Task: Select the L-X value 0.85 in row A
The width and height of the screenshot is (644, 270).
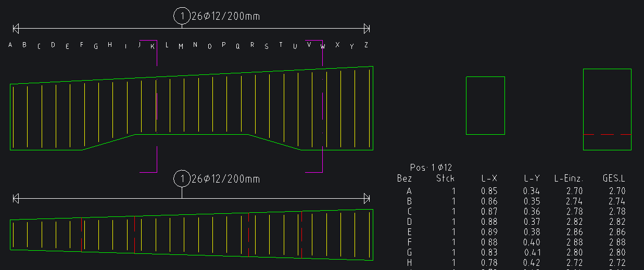Action: coord(489,191)
